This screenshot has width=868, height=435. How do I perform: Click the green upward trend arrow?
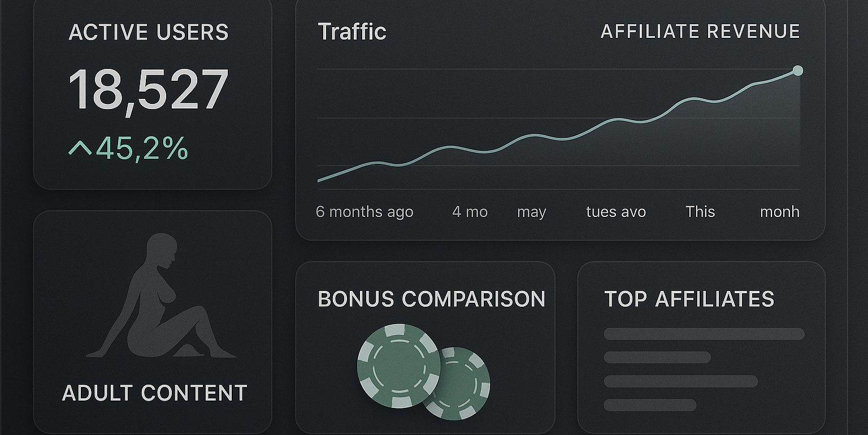pyautogui.click(x=80, y=148)
